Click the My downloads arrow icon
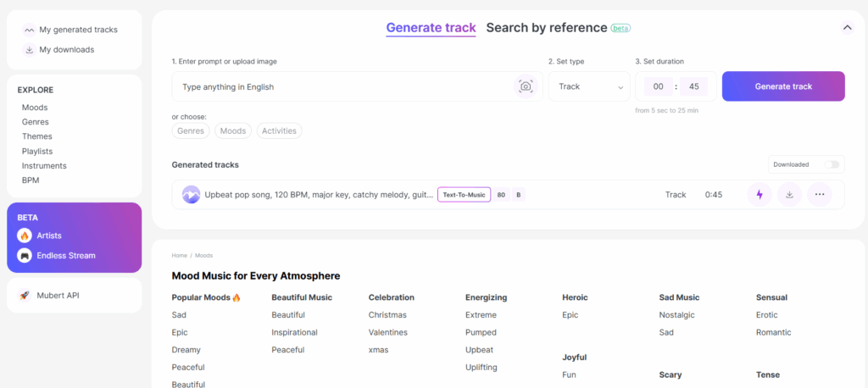The width and height of the screenshot is (868, 388). pyautogui.click(x=30, y=50)
